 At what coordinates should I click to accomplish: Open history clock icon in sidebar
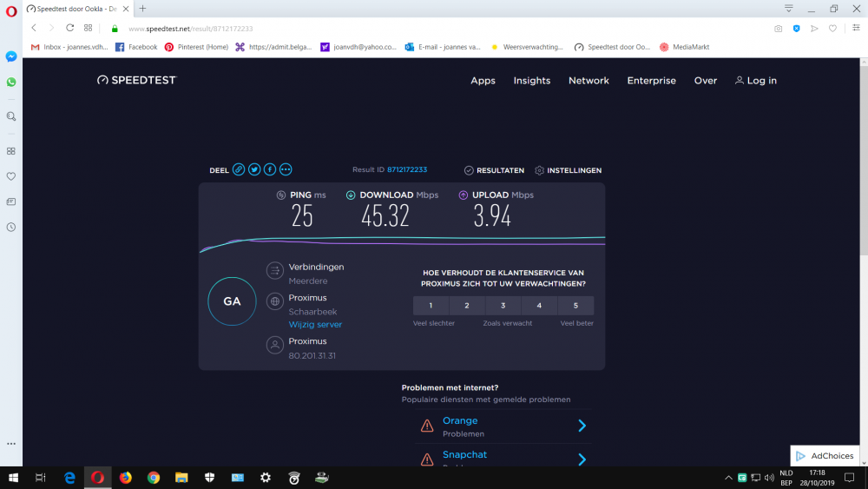click(x=11, y=227)
